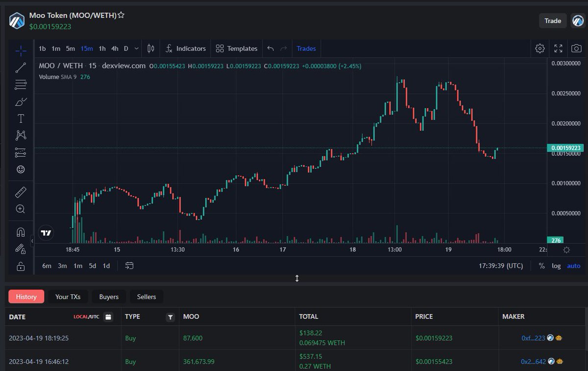
Task: Select the text annotation tool
Action: [20, 118]
